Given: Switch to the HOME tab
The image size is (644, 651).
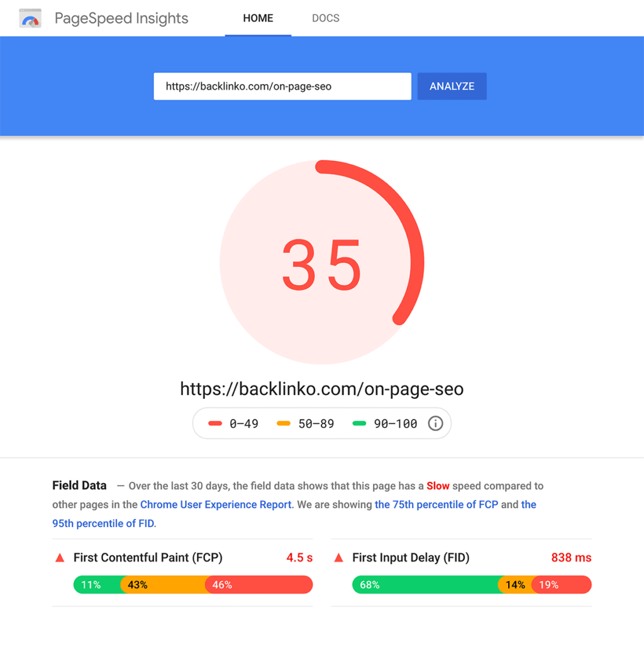Looking at the screenshot, I should coord(258,18).
